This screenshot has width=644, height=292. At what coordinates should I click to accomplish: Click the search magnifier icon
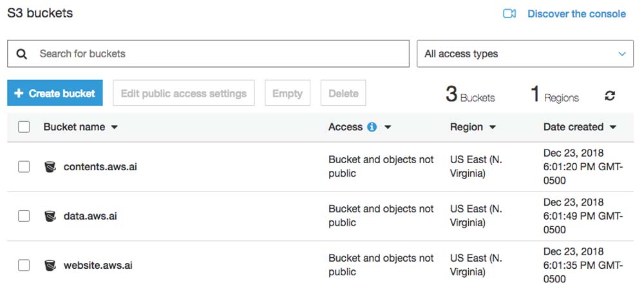pos(22,54)
